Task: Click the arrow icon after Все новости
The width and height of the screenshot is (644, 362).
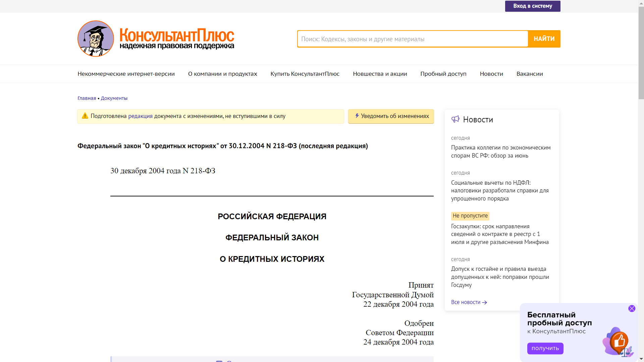Action: click(x=484, y=302)
